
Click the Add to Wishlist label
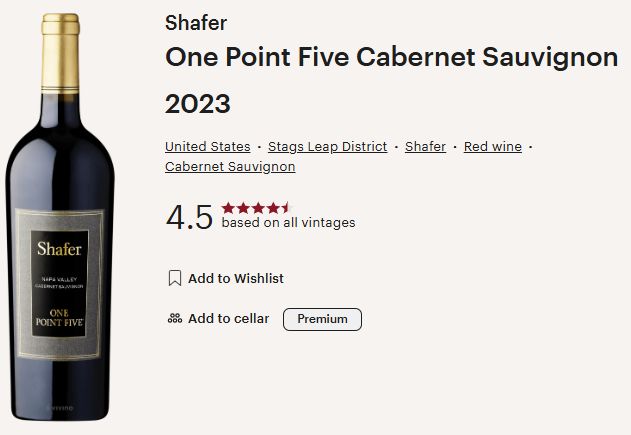[236, 278]
